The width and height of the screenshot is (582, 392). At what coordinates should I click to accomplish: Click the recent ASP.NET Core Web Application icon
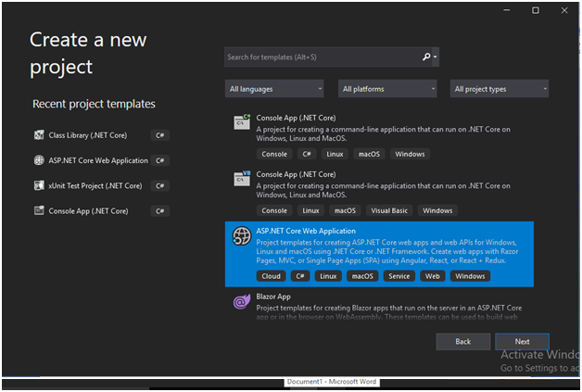point(39,160)
